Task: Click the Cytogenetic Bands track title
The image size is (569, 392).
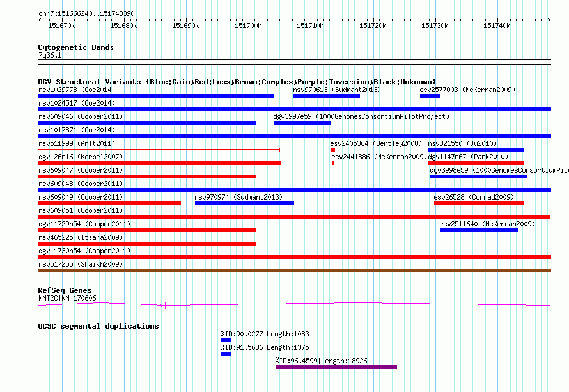Action: (76, 47)
